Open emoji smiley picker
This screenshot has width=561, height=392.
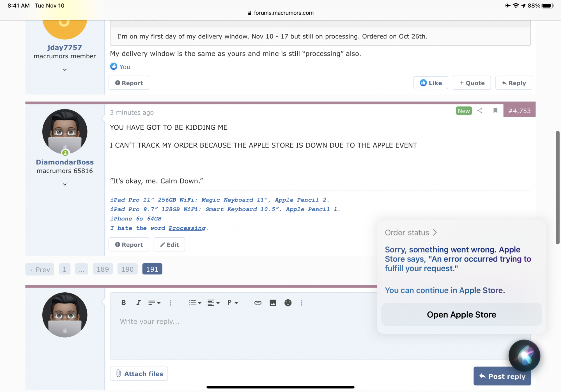coord(288,303)
